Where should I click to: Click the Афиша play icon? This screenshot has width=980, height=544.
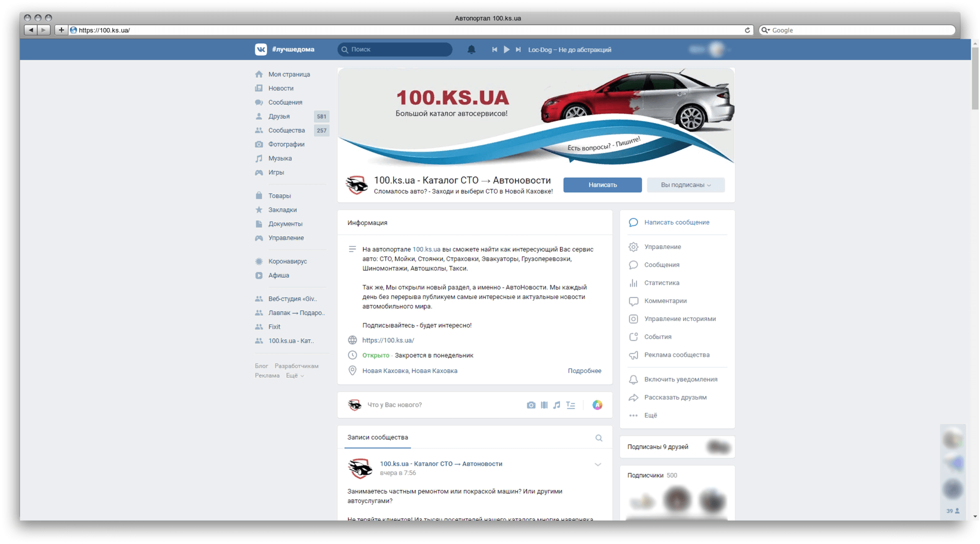[x=259, y=276]
